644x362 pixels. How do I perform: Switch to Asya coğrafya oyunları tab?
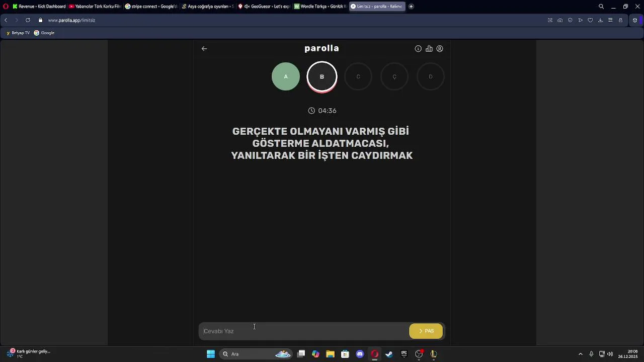point(207,7)
